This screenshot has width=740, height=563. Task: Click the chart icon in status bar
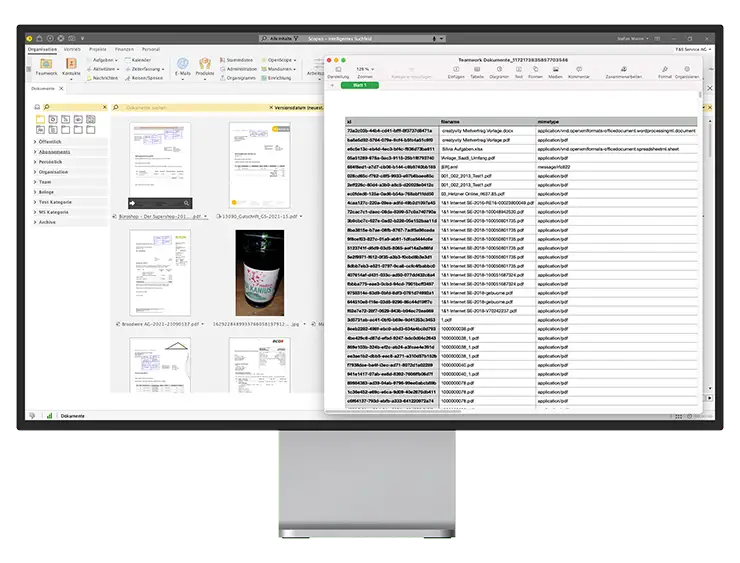point(49,416)
